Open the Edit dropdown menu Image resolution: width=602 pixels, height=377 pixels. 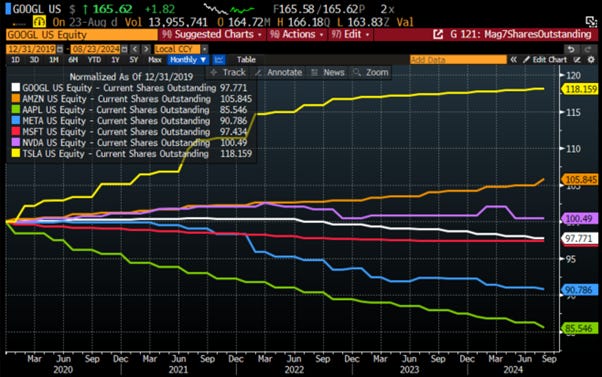pos(350,35)
